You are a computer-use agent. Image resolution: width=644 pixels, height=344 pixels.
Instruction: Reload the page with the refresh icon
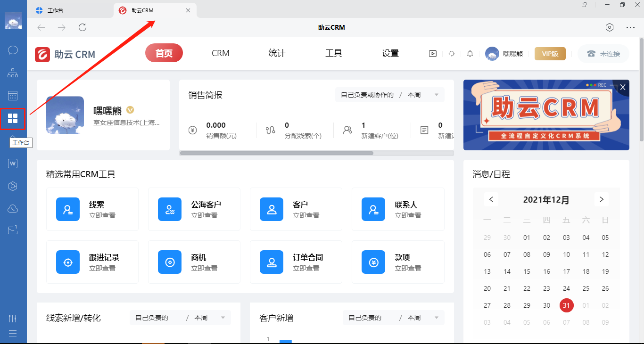tap(83, 27)
